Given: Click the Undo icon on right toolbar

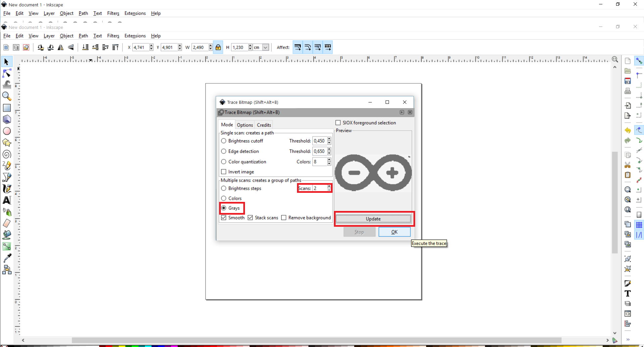Looking at the screenshot, I should (x=627, y=130).
